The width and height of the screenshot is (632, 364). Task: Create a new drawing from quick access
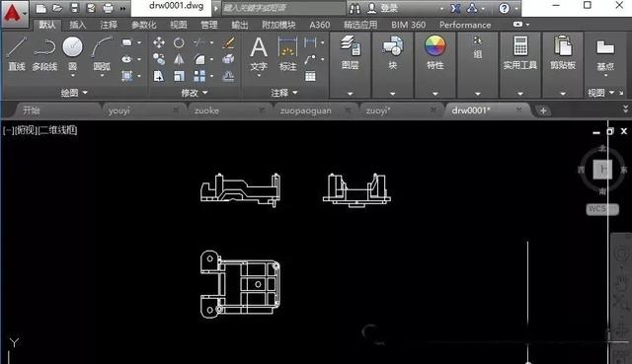tap(40, 8)
